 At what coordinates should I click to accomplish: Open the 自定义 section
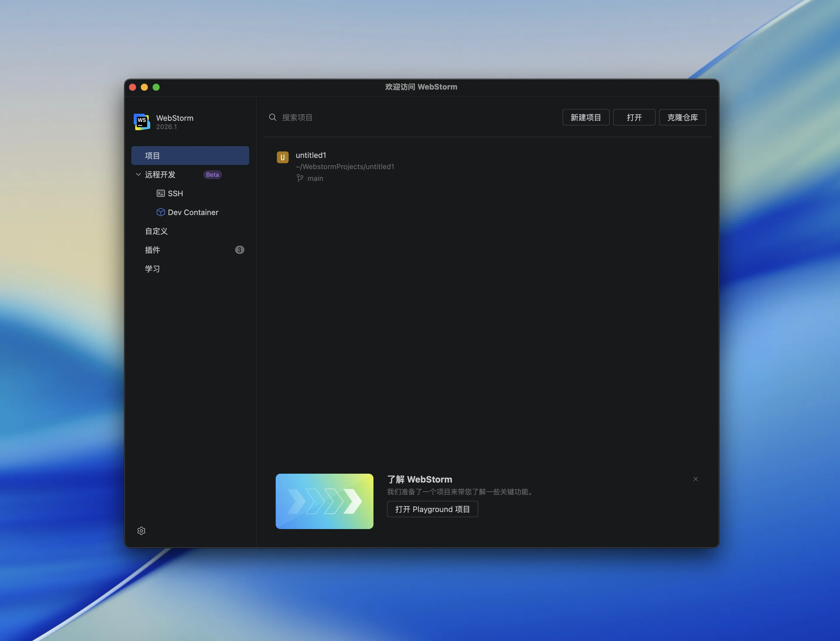[156, 231]
